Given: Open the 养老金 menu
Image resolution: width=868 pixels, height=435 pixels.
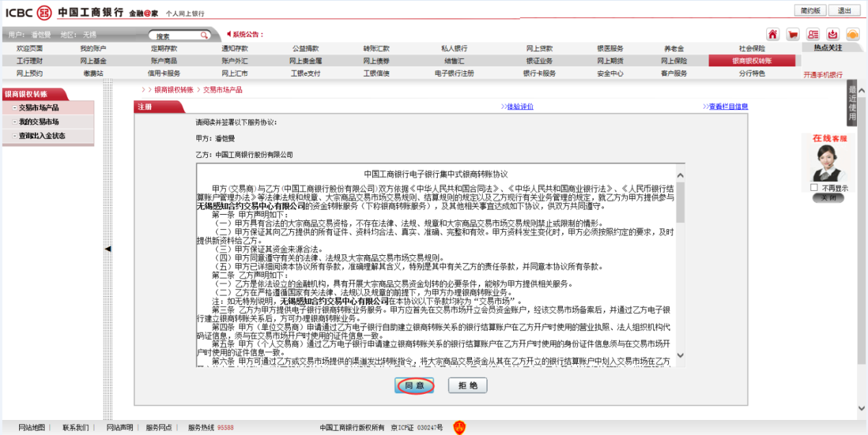Looking at the screenshot, I should tap(674, 49).
